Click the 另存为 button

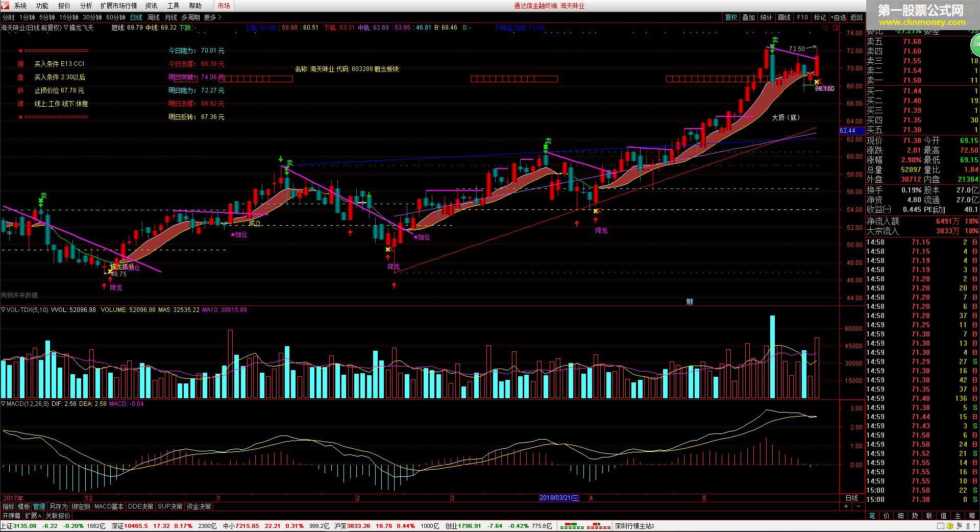pos(58,506)
